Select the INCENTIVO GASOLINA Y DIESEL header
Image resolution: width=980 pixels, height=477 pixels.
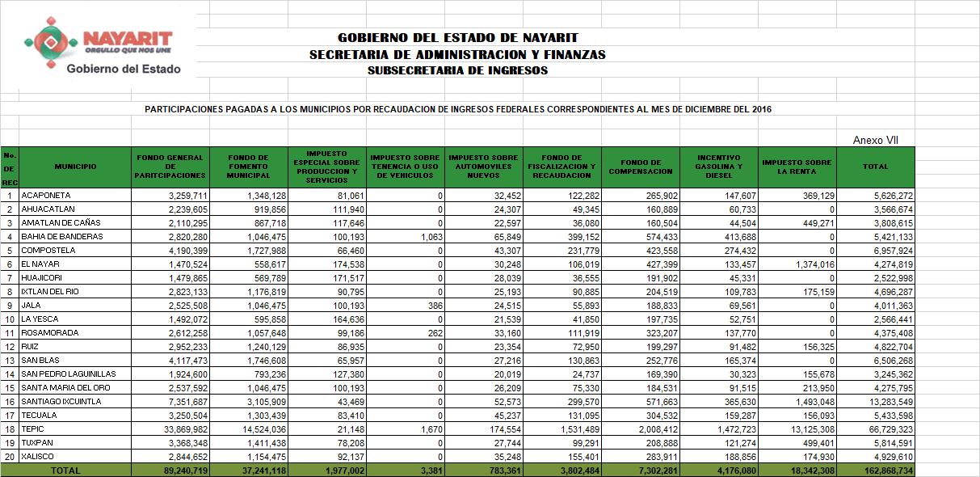719,167
